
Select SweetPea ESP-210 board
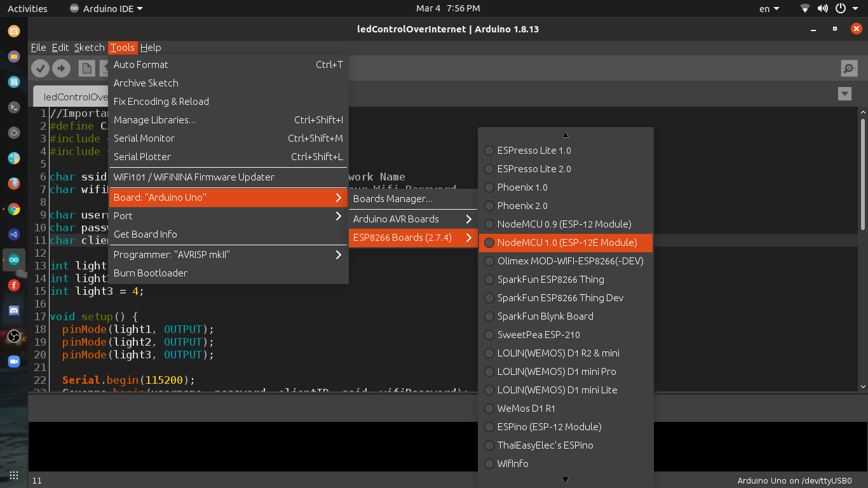pos(566,335)
